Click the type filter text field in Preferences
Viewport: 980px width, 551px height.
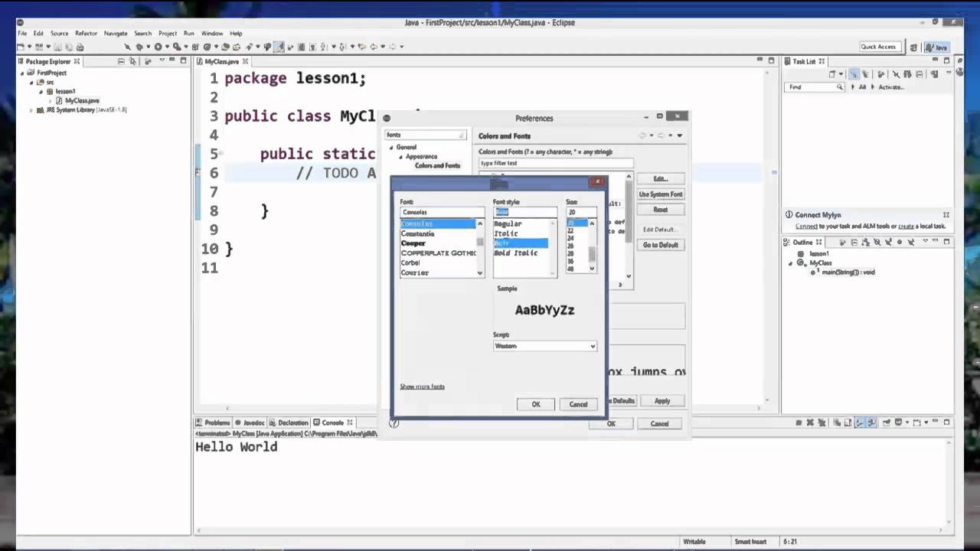point(557,163)
